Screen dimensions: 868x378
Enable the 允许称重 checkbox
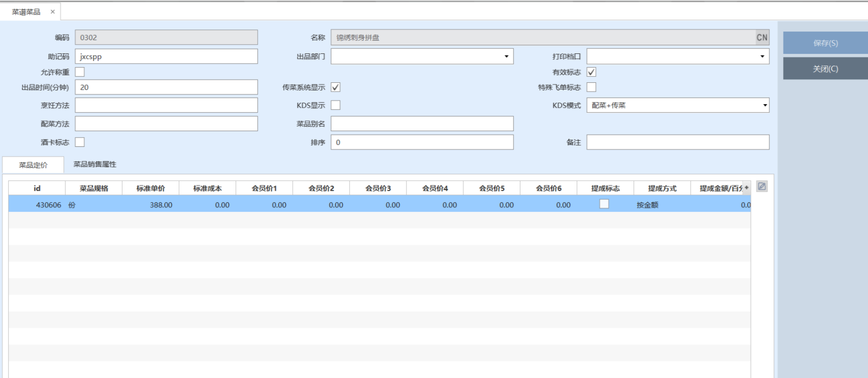80,72
